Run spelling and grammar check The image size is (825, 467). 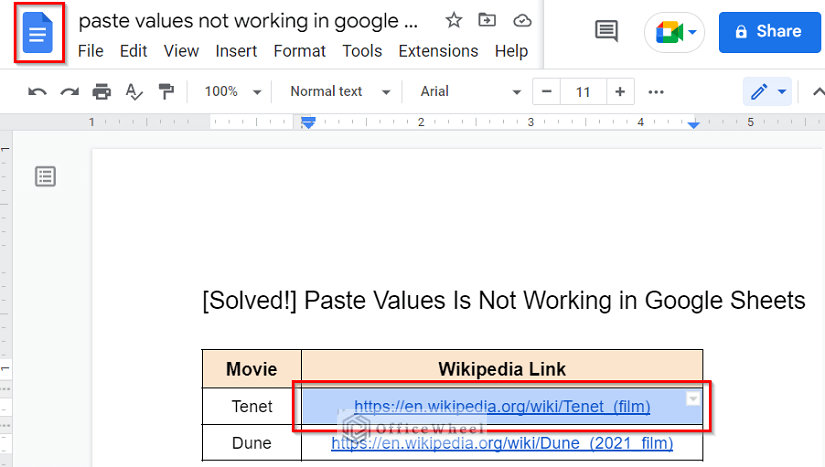134,92
